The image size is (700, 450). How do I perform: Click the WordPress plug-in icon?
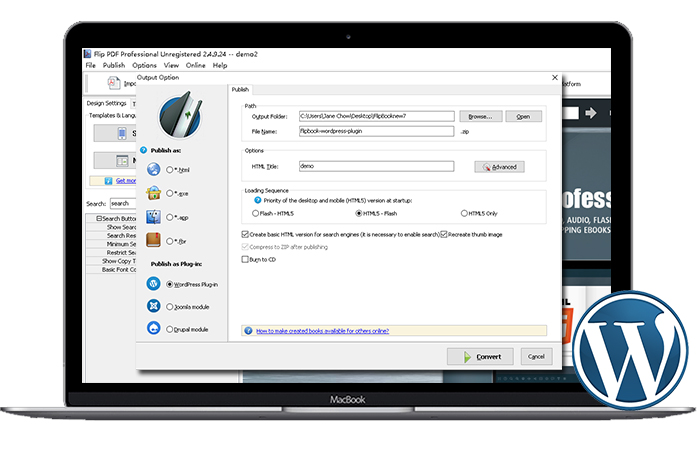[154, 283]
